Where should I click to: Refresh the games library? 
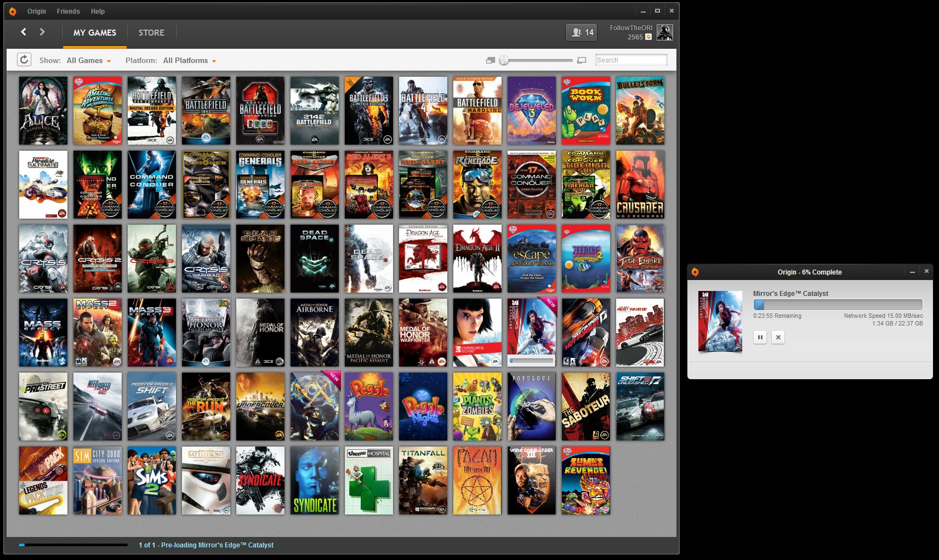tap(24, 60)
